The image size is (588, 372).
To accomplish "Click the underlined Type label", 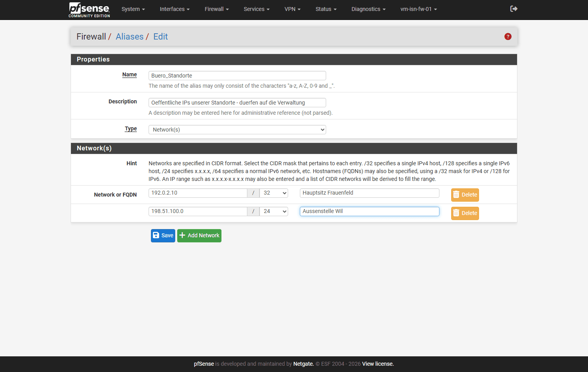I will [131, 128].
